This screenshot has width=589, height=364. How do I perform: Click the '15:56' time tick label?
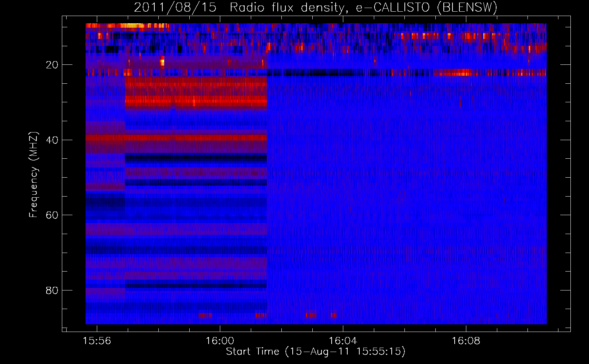97,341
